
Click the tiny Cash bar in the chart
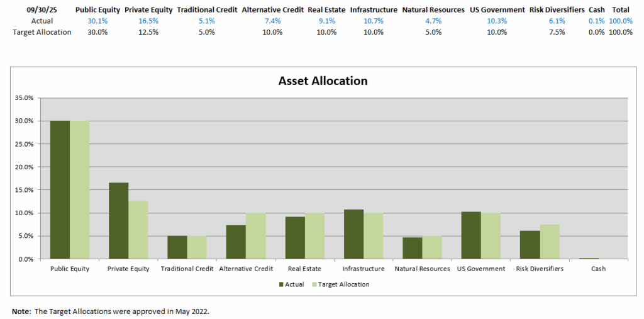point(589,258)
